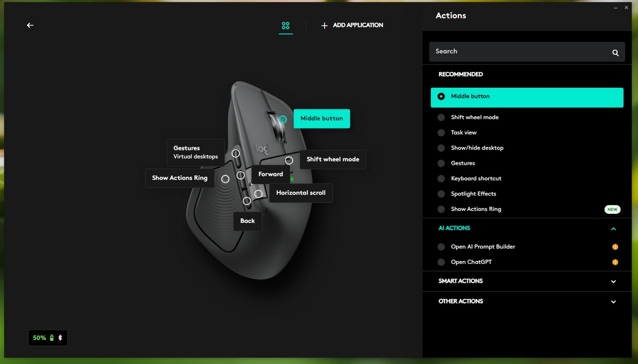Image resolution: width=638 pixels, height=364 pixels.
Task: Click the battery status indicator
Action: 48,338
